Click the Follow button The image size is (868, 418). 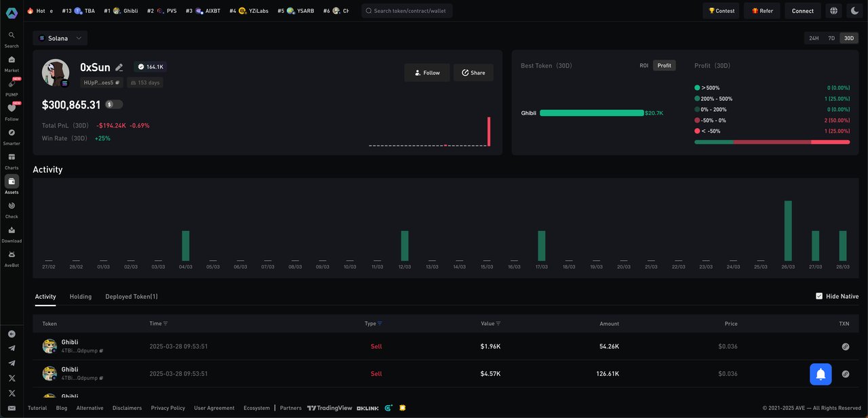[x=427, y=72]
